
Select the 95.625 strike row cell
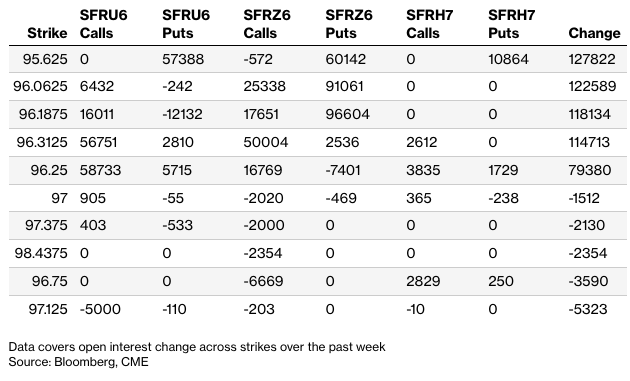(45, 59)
